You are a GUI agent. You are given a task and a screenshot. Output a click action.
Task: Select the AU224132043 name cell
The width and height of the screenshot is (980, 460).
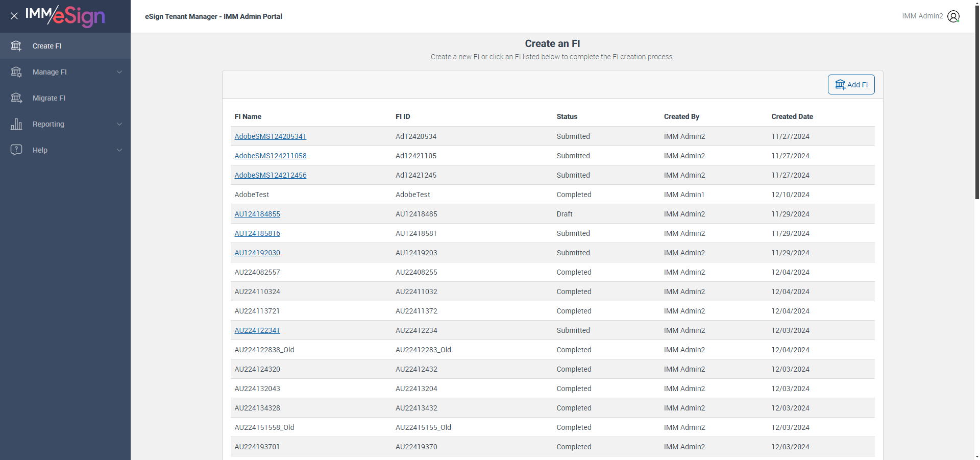pyautogui.click(x=257, y=389)
